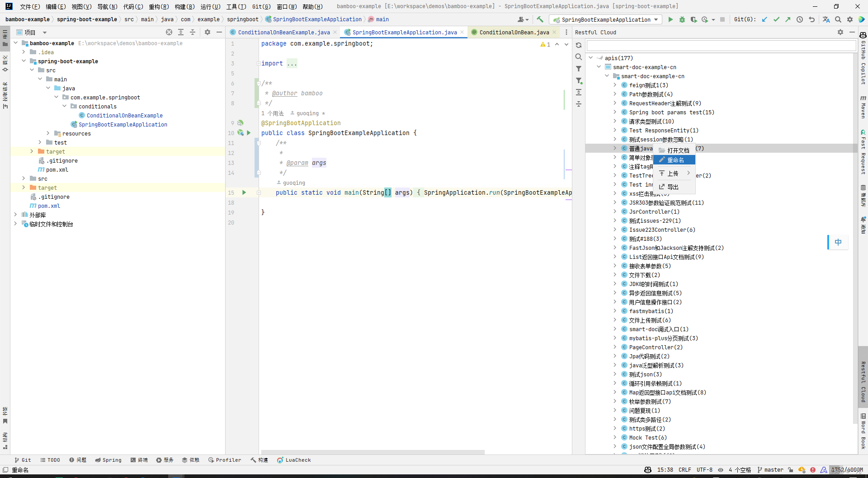
Task: Expand all nodes in Restful Cloud tree
Action: (x=579, y=92)
